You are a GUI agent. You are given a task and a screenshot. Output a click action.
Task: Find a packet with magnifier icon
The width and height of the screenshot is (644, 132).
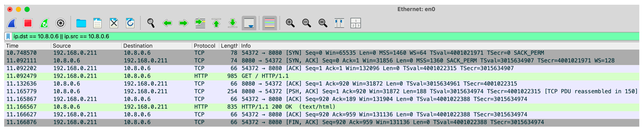click(x=151, y=23)
